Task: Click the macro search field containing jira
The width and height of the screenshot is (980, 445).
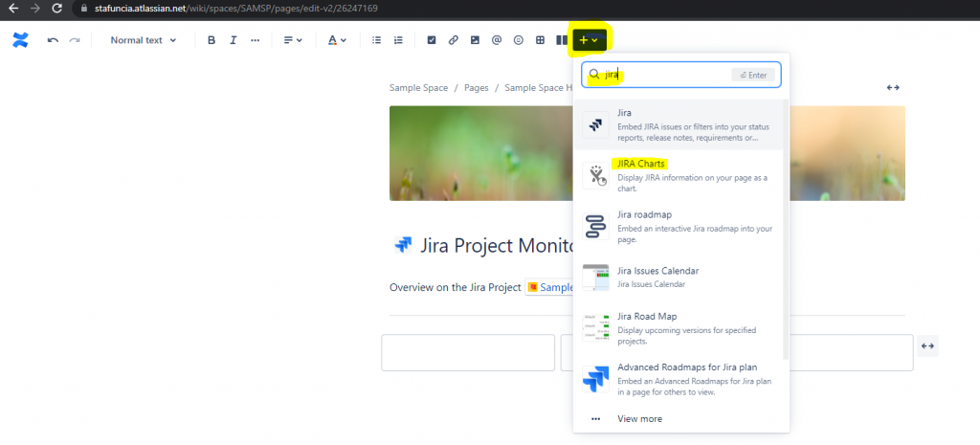Action: tap(681, 75)
